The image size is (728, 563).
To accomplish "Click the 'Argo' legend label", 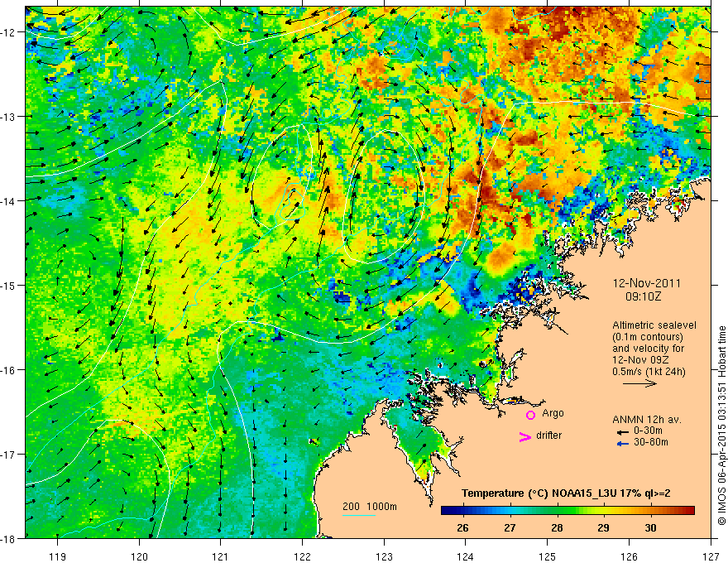I will [x=553, y=413].
